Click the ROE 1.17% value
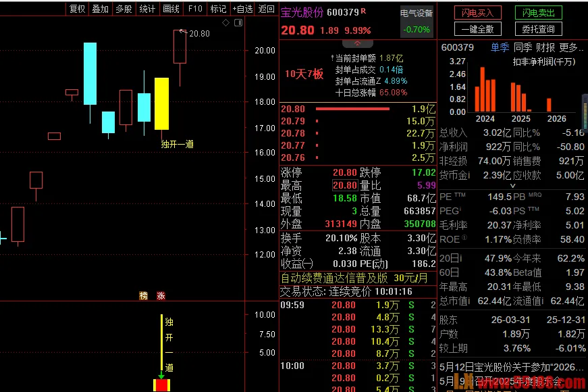 click(x=498, y=239)
